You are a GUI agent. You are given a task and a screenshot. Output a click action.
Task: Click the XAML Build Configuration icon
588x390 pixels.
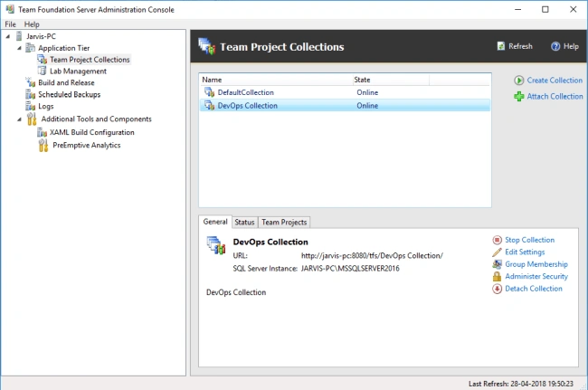[x=42, y=132]
